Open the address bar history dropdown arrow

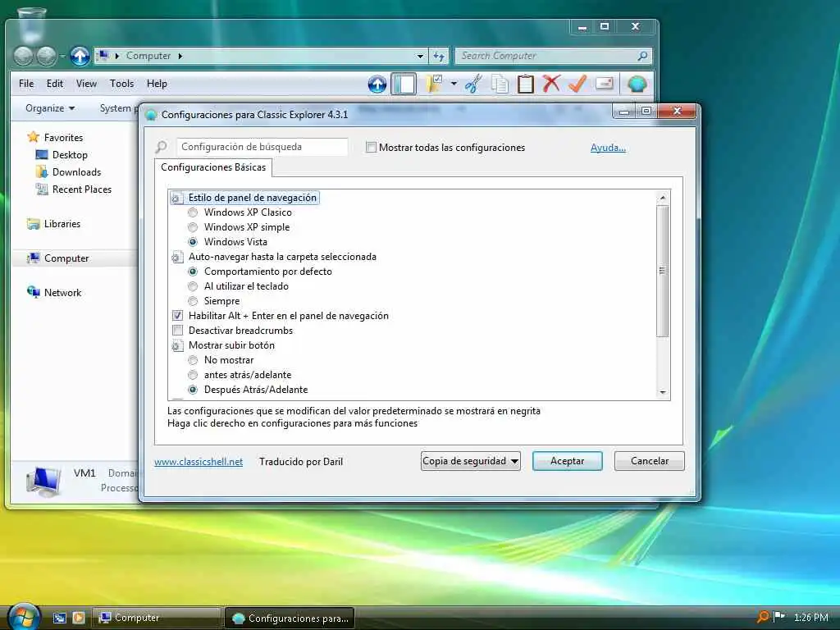tap(421, 56)
